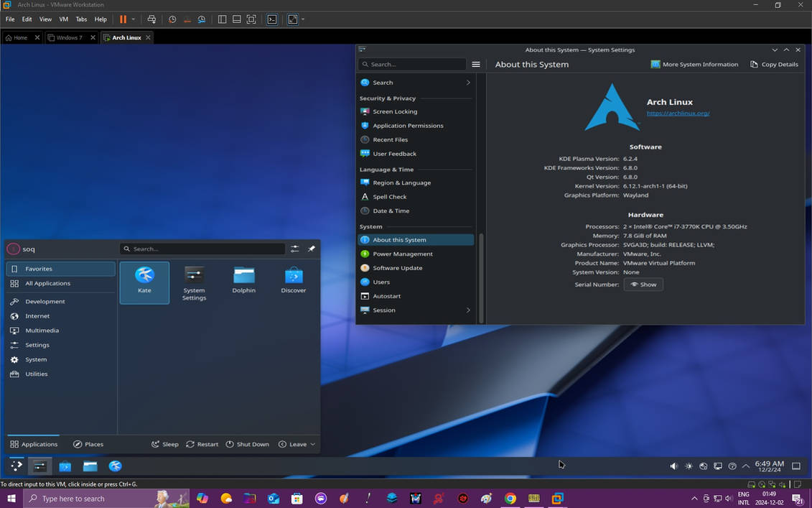
Task: Open the archlinux.org link
Action: 678,113
